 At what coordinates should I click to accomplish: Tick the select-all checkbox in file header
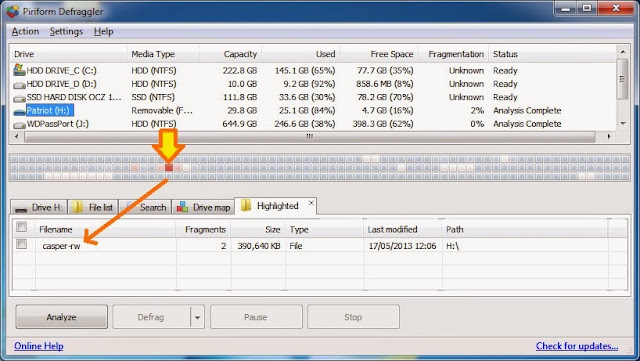22,227
